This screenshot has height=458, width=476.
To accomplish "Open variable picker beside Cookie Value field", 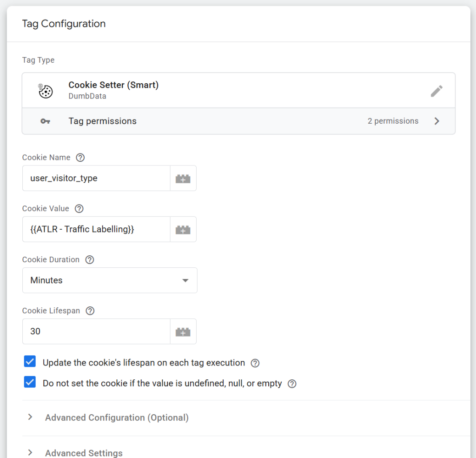I will (x=183, y=229).
